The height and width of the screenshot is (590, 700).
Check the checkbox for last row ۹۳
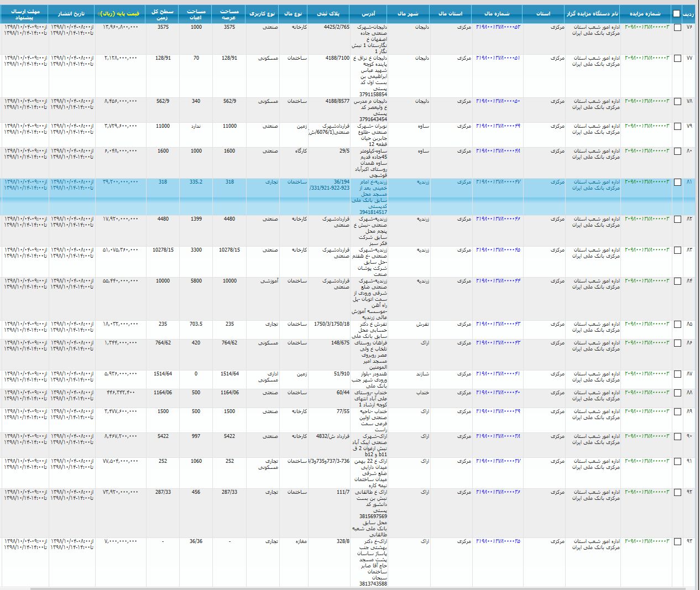(677, 542)
